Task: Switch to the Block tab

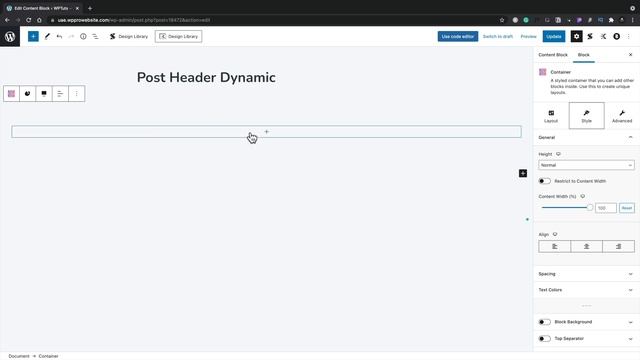Action: click(x=584, y=55)
